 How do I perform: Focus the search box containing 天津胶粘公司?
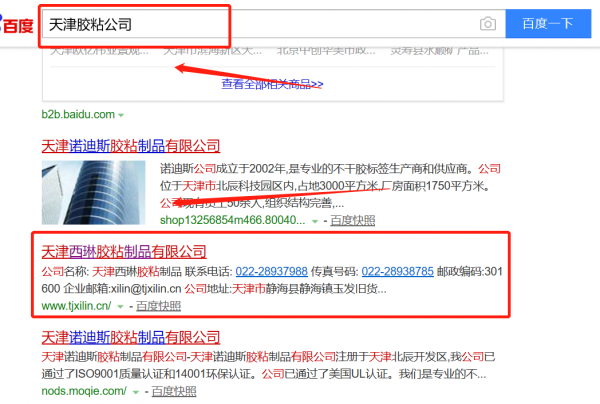250,23
